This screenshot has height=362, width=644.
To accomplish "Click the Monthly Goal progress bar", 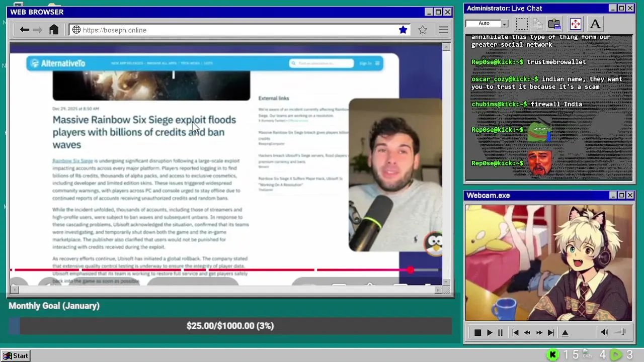I will click(230, 326).
